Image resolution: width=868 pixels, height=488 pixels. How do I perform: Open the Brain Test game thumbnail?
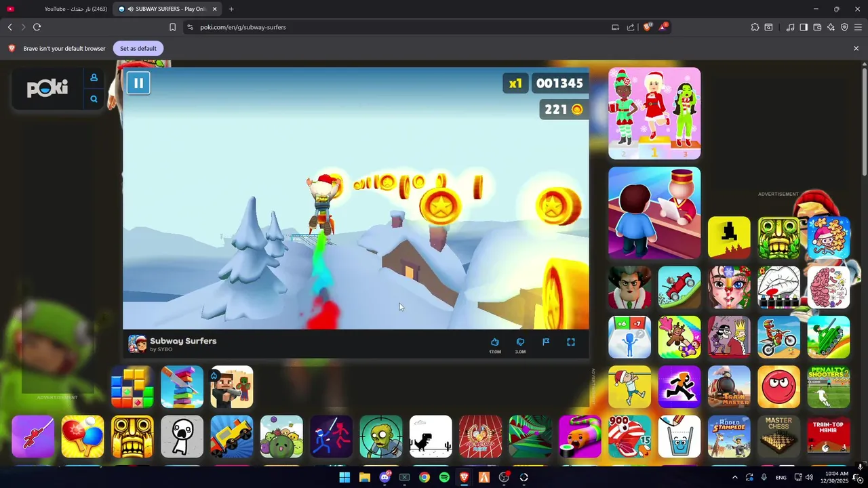point(829,287)
